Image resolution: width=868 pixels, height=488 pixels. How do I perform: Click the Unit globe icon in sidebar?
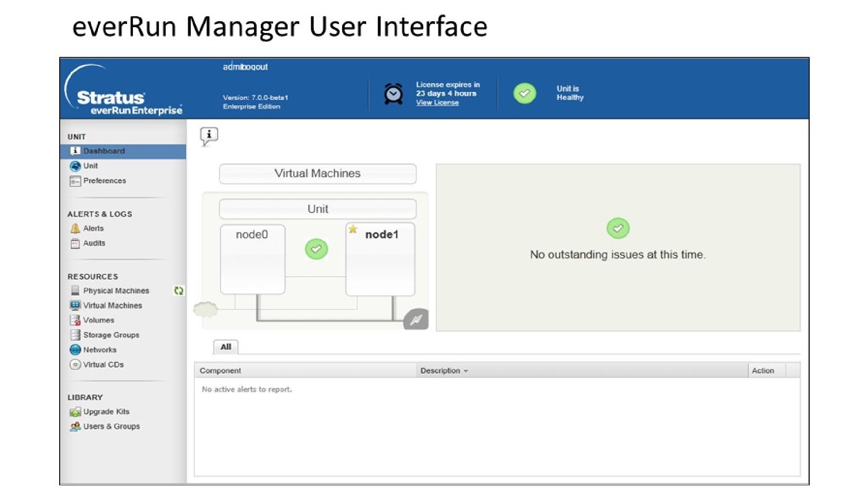tap(75, 166)
